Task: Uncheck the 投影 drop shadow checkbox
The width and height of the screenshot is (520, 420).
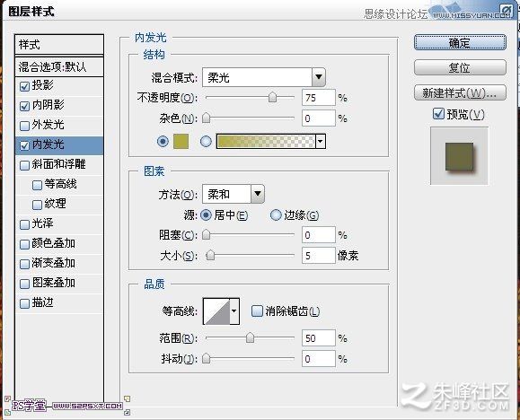Action: pyautogui.click(x=24, y=86)
